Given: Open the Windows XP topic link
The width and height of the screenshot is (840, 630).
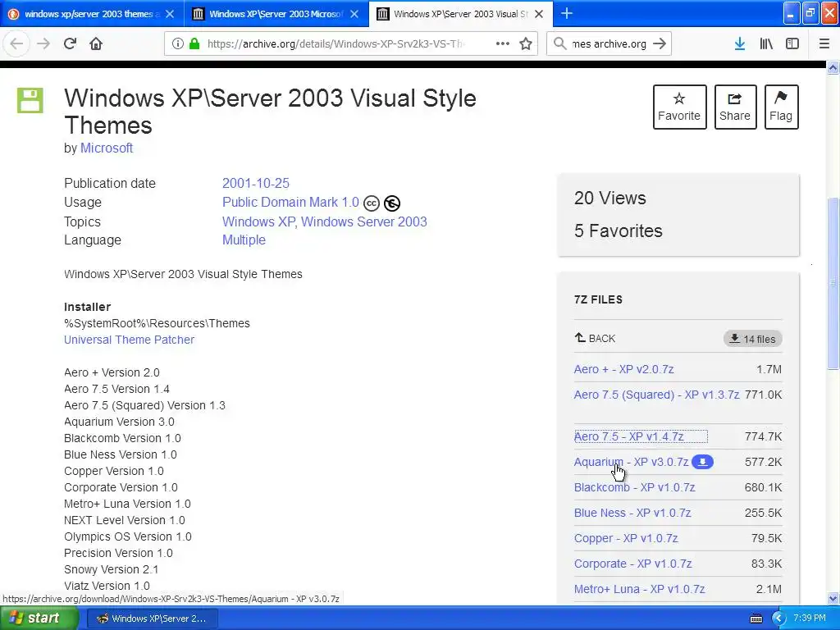Looking at the screenshot, I should click(258, 221).
